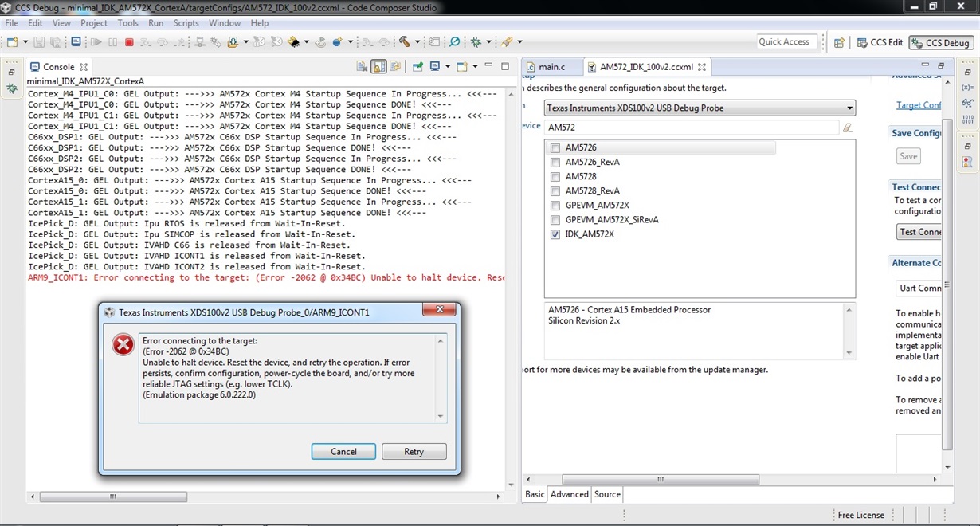Screen dimensions: 980x526
Task: Click the Test Connection button
Action: [x=919, y=232]
